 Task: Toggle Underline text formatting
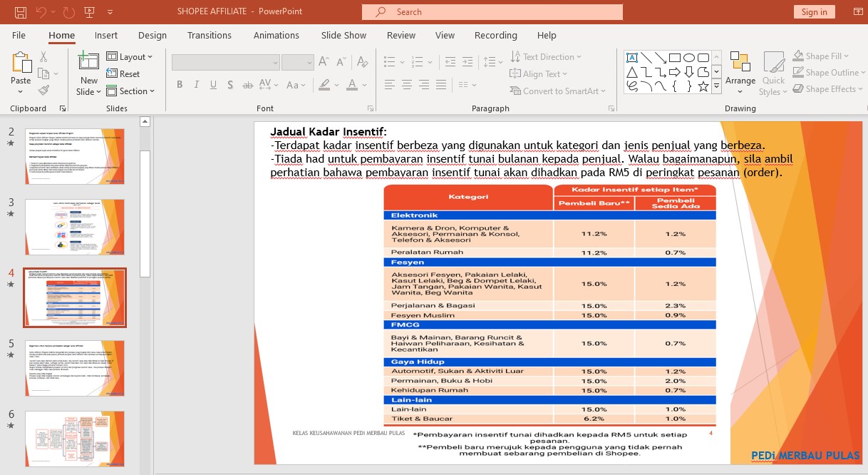(213, 85)
